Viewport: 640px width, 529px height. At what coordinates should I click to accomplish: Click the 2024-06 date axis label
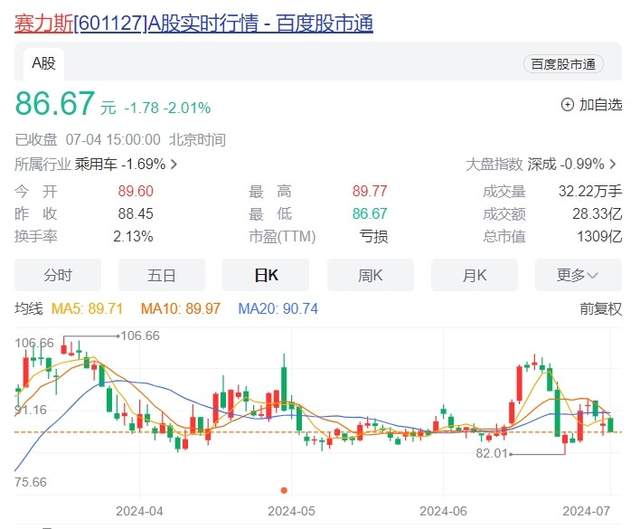pyautogui.click(x=443, y=511)
